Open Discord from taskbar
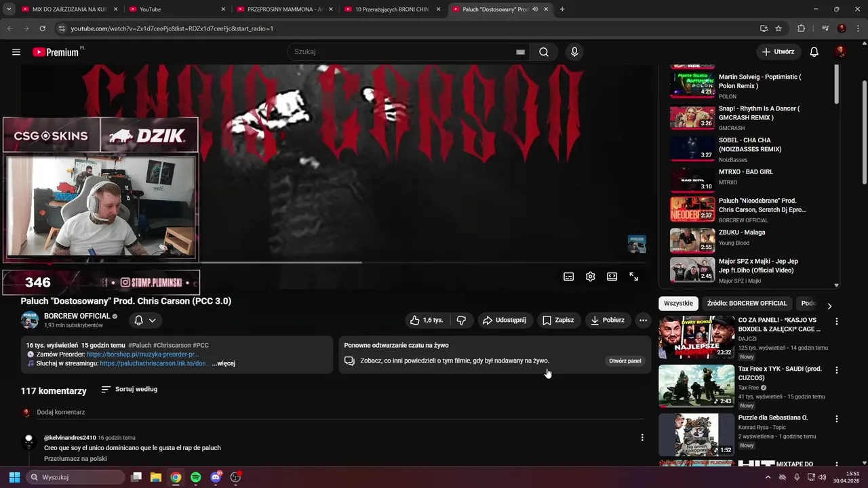This screenshot has width=868, height=488. pyautogui.click(x=216, y=477)
